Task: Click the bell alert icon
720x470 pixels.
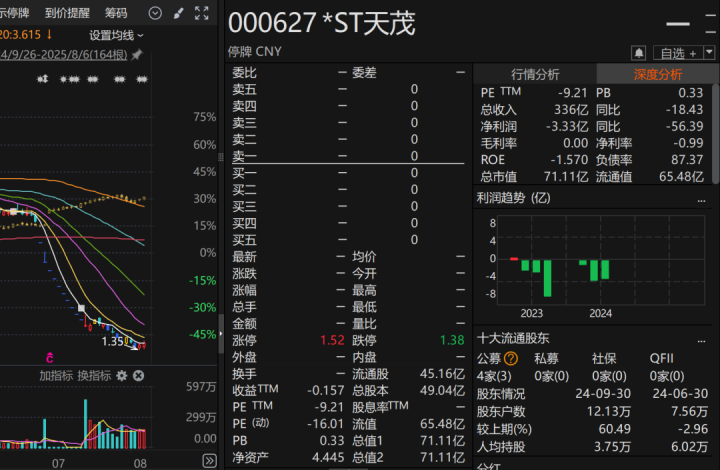Action: tap(639, 53)
